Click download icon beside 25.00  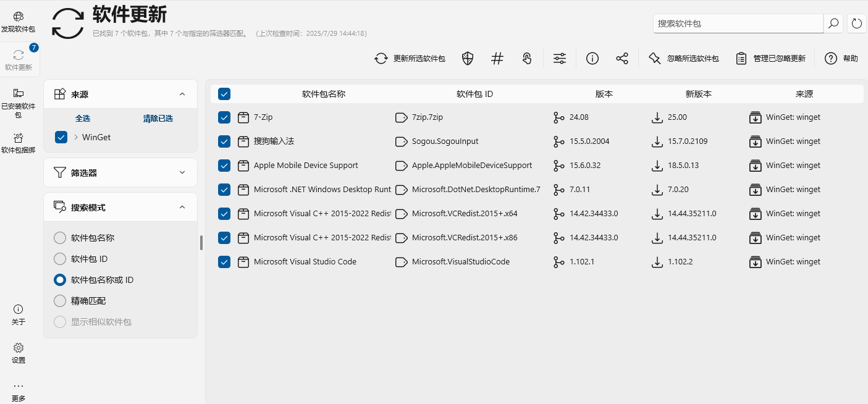point(657,117)
